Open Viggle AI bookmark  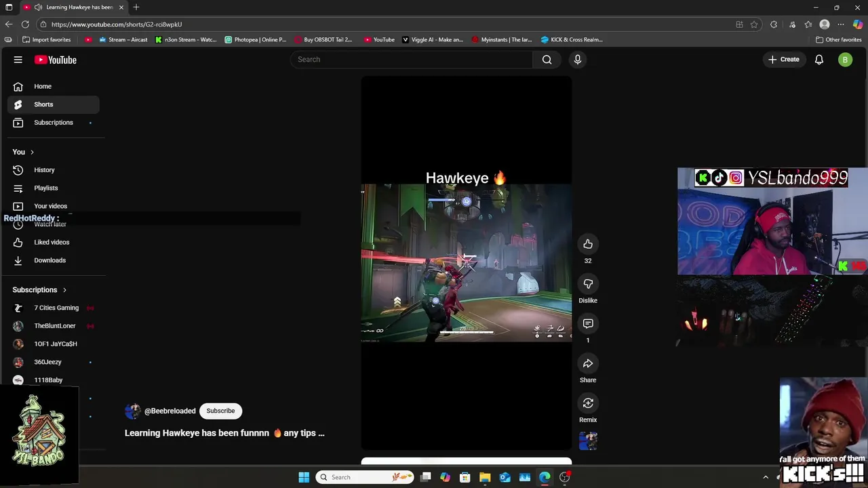pos(433,40)
